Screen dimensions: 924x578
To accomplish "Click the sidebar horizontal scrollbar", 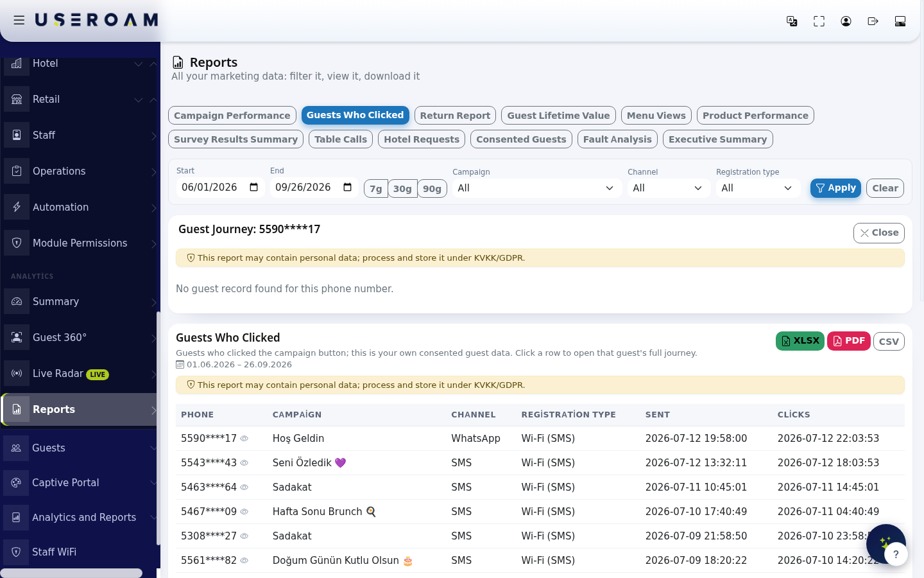I will pyautogui.click(x=71, y=573).
